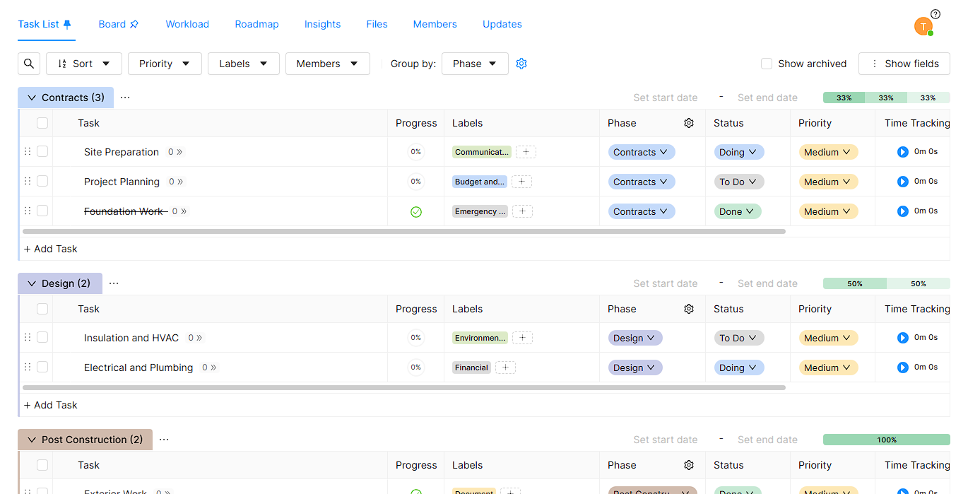Select all tasks in Design group
The height and width of the screenshot is (494, 980).
pyautogui.click(x=42, y=309)
